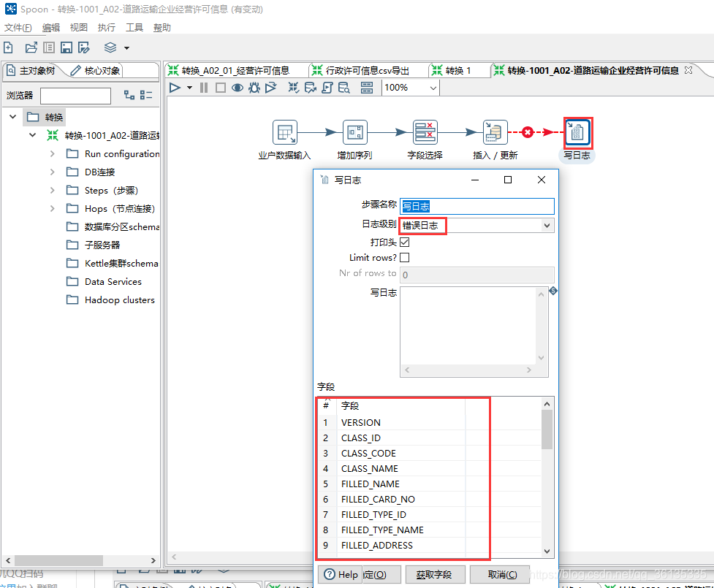Click the 业户数据输入 step icon
This screenshot has height=588, width=714.
click(284, 132)
